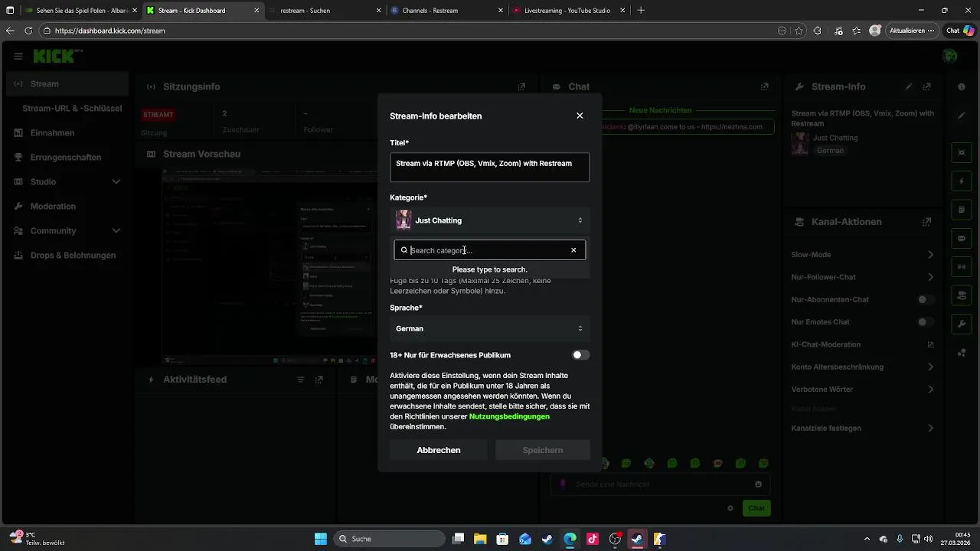Edit the stream title text box
This screenshot has width=980, height=551.
click(x=490, y=168)
